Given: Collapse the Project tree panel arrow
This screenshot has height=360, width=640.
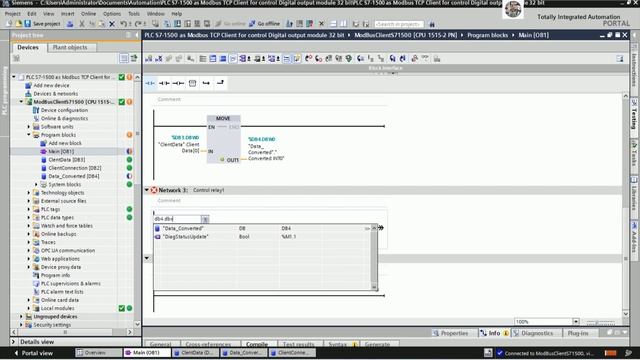Looking at the screenshot, I should (137, 36).
